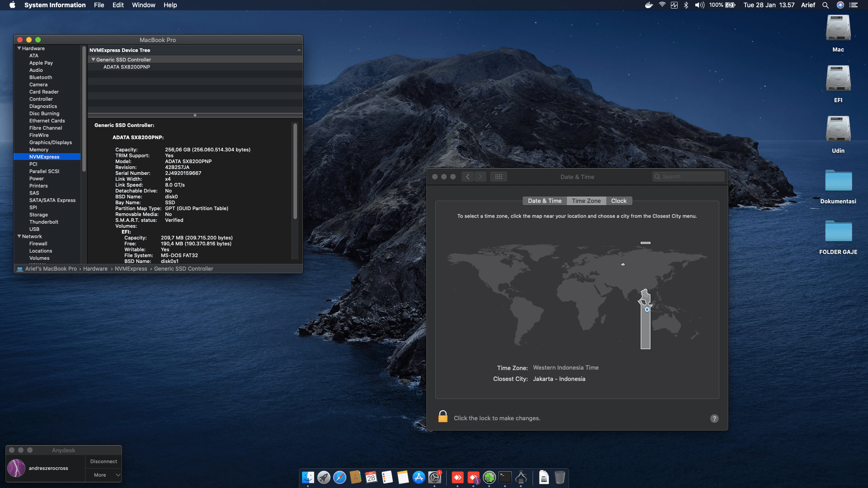The image size is (868, 488).
Task: Click the battery 100% status menu
Action: click(722, 5)
